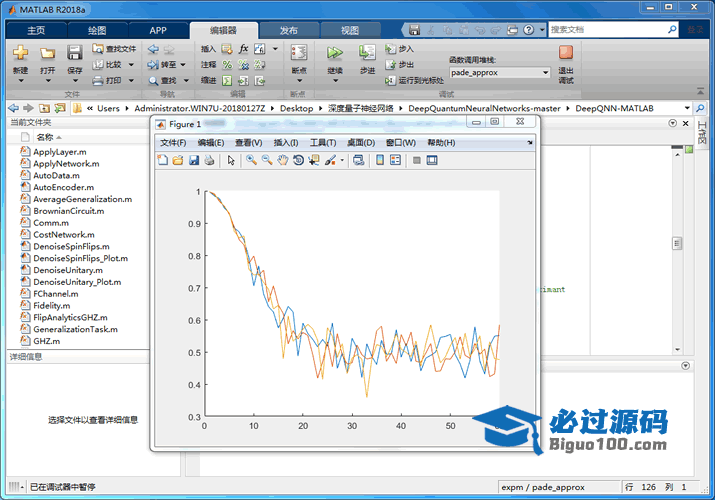715x500 pixels.
Task: Click the New file plus icon
Action: (x=21, y=52)
